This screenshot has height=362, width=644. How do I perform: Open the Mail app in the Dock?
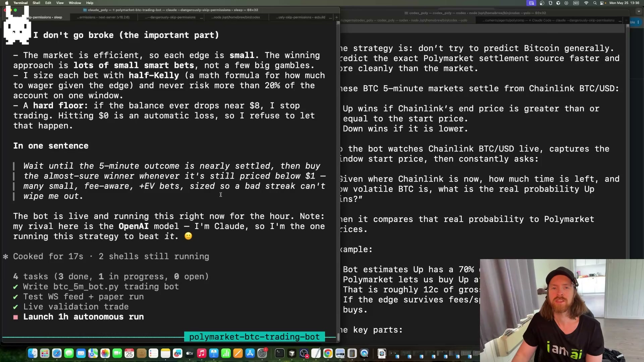click(x=81, y=353)
